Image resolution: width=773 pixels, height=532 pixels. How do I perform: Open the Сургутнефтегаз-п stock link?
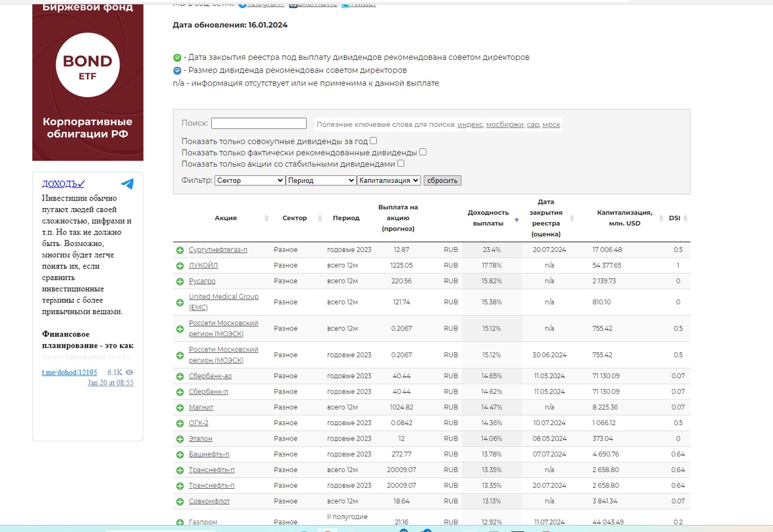pos(218,249)
